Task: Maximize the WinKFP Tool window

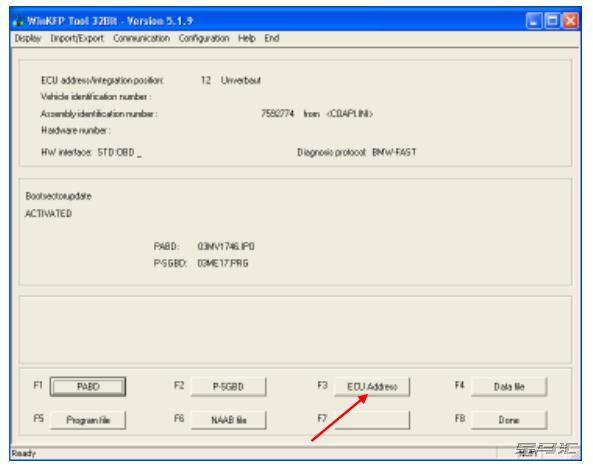Action: (552, 21)
